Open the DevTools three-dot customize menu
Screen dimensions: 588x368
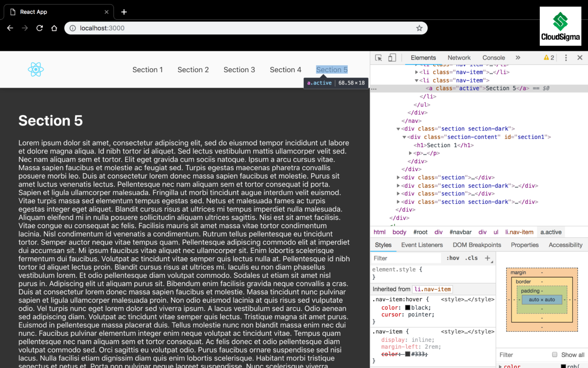[566, 58]
